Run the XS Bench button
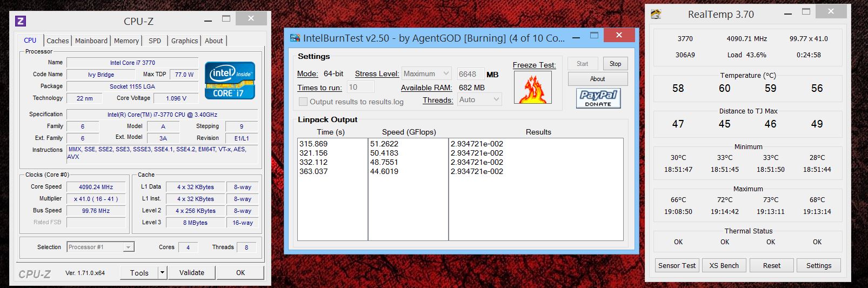868x288 pixels. click(x=724, y=265)
